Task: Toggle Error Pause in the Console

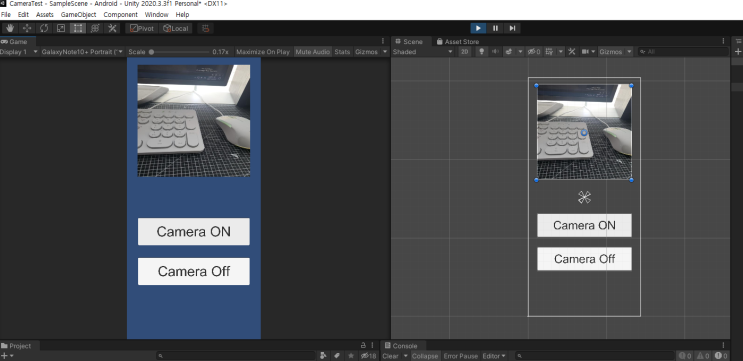Action: point(461,356)
